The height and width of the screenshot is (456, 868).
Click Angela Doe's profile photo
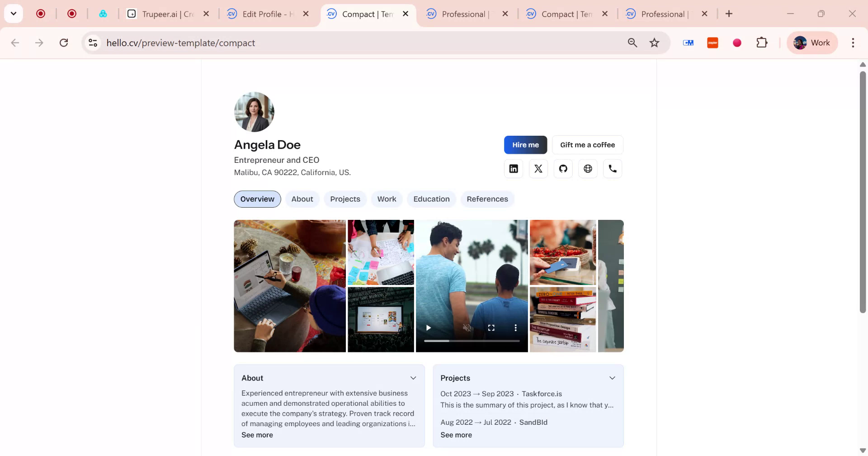click(254, 112)
